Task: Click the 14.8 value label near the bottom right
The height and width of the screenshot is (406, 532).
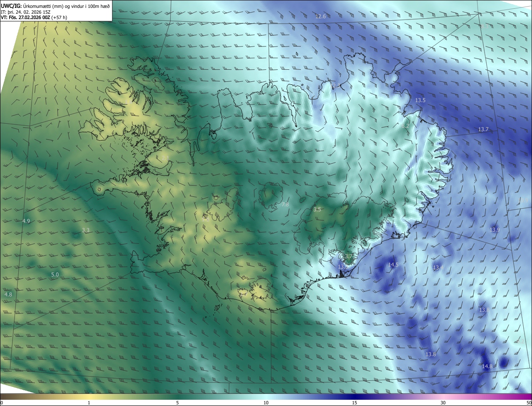Action: click(x=488, y=366)
